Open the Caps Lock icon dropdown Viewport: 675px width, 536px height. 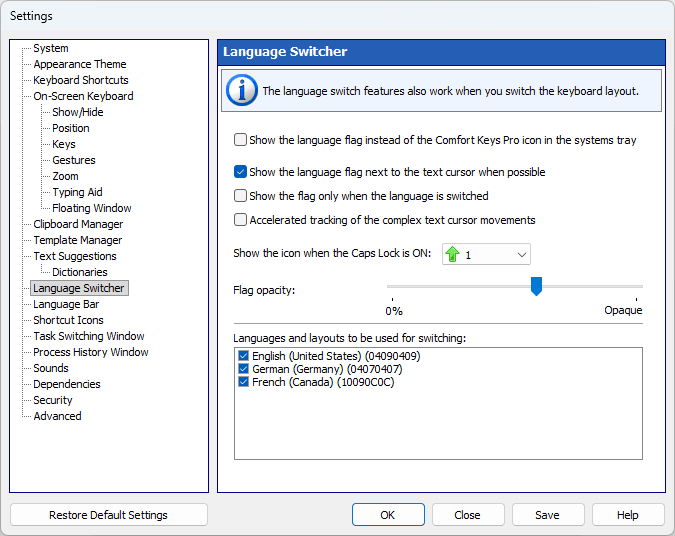click(x=486, y=254)
